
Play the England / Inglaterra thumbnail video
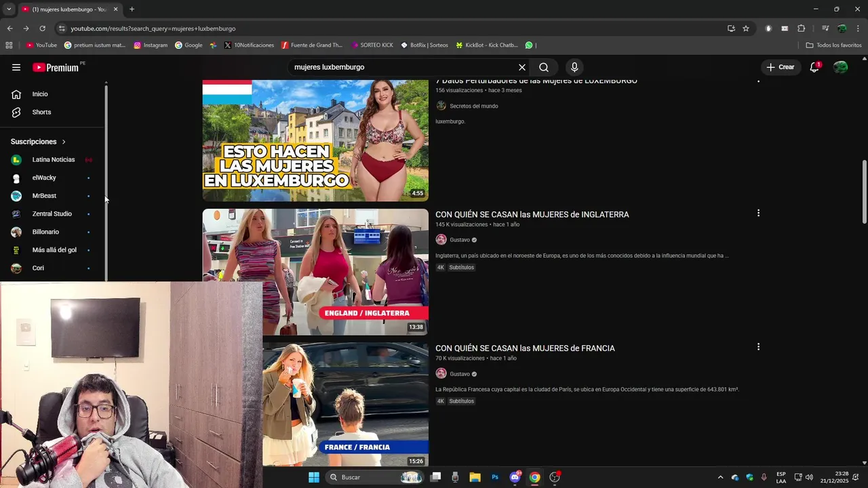coord(315,272)
